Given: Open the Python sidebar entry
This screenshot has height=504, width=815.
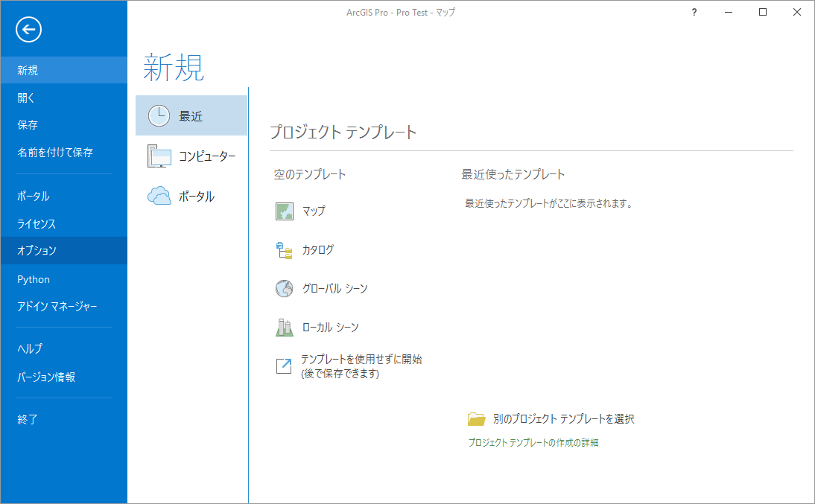Looking at the screenshot, I should (64, 279).
